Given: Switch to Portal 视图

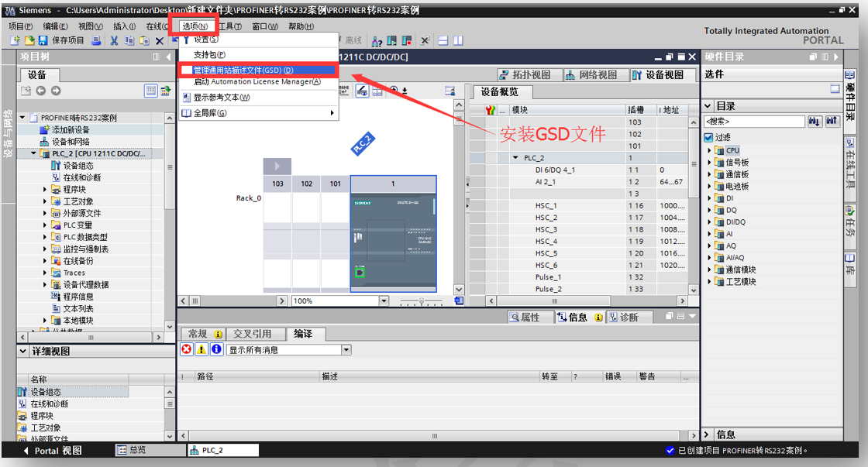Looking at the screenshot, I should point(53,451).
